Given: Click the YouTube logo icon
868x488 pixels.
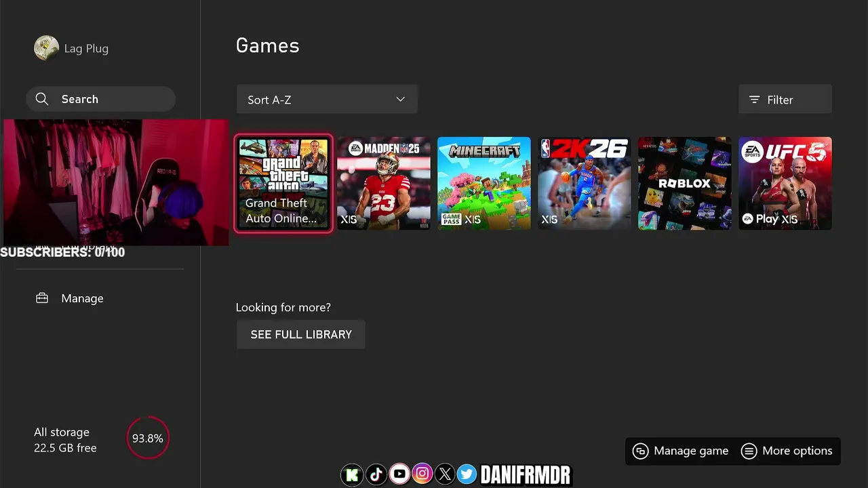Looking at the screenshot, I should 399,474.
